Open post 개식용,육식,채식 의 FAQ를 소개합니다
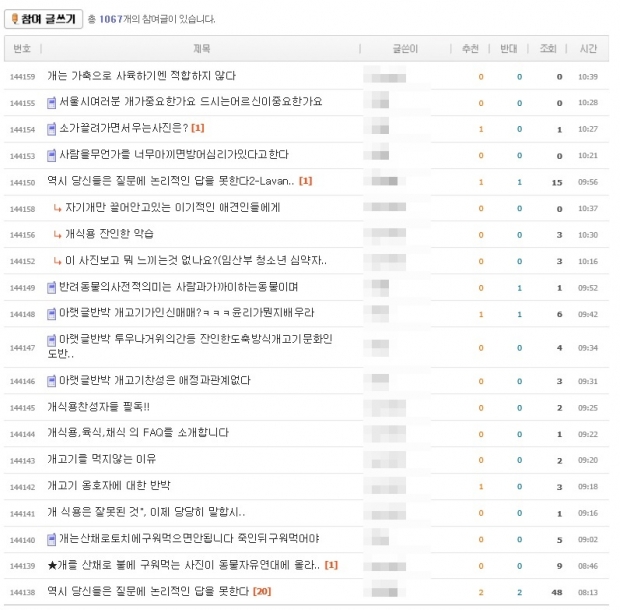The image size is (620, 610). coord(138,432)
